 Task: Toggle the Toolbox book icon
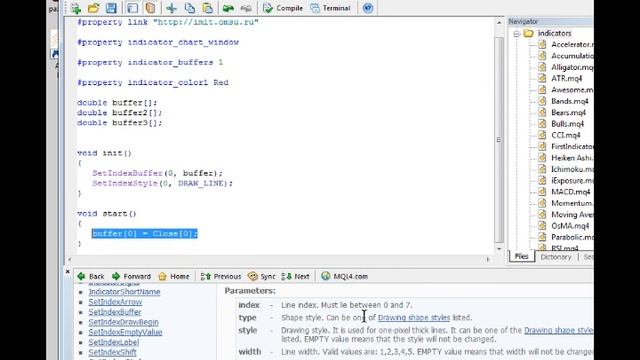150,8
